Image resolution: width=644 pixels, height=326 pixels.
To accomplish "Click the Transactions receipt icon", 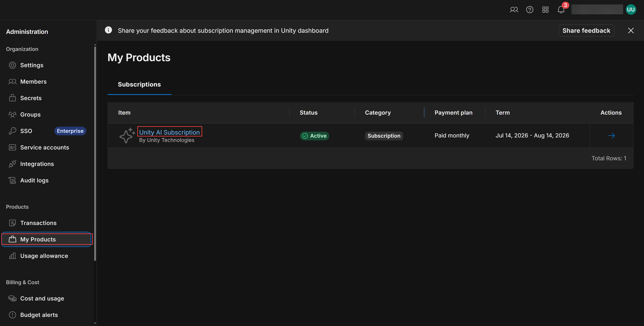I will pyautogui.click(x=12, y=223).
